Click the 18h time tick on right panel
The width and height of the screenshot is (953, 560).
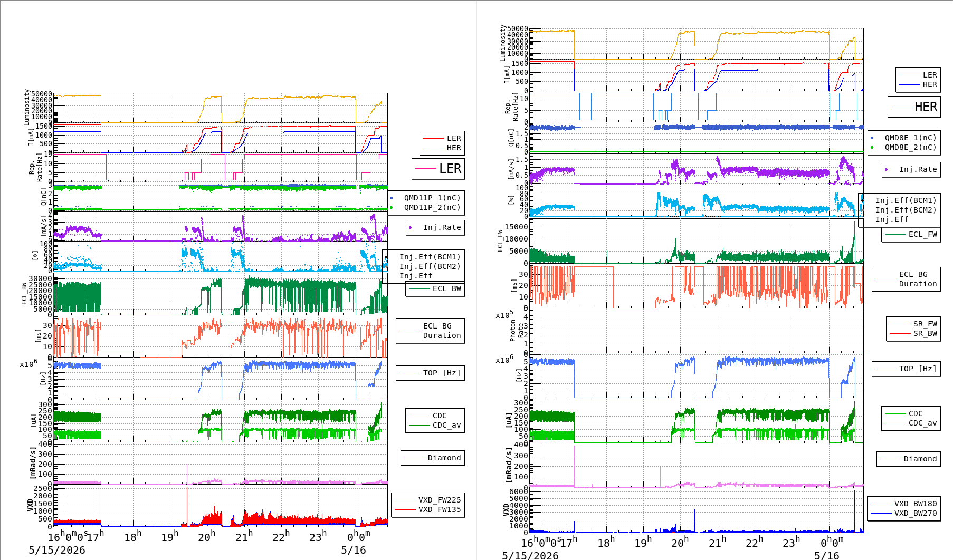[x=606, y=542]
